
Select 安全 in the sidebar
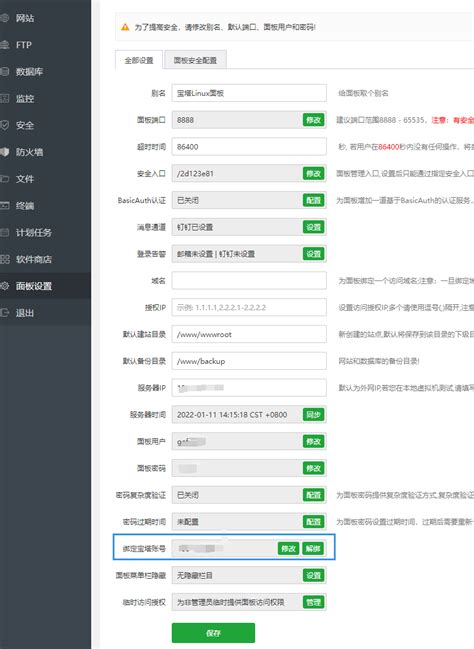[x=25, y=125]
